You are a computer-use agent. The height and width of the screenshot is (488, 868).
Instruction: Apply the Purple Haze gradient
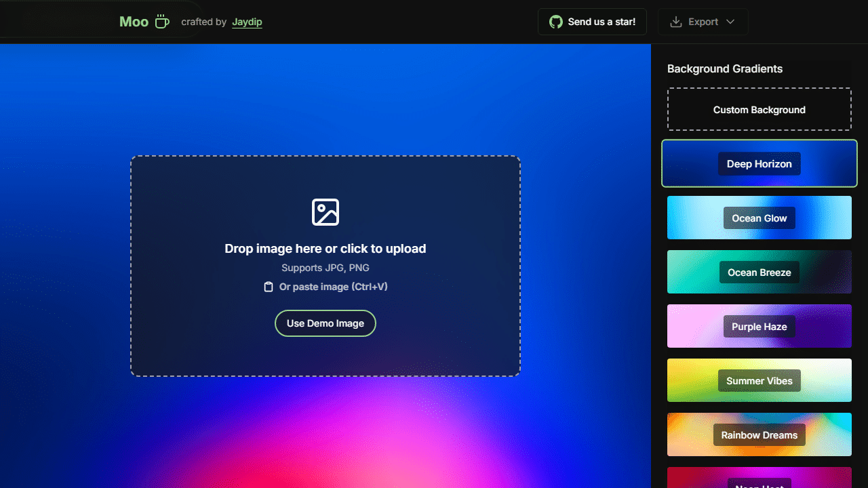(759, 326)
